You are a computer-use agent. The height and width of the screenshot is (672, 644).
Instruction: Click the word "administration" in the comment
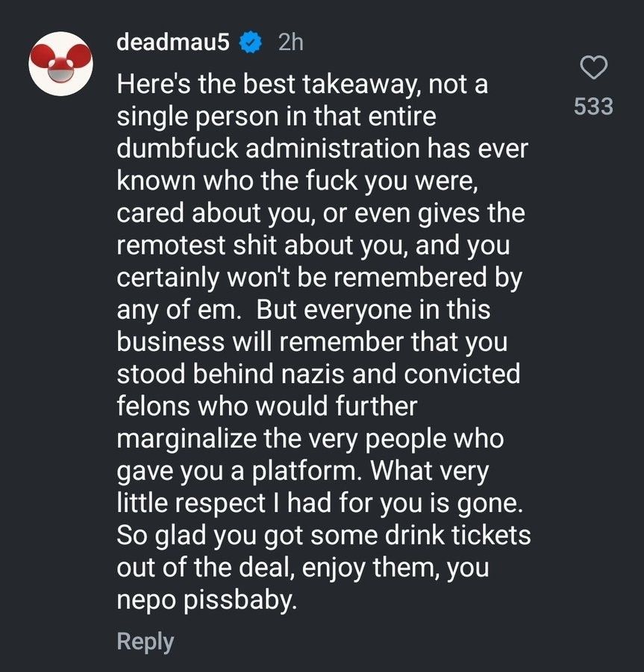coord(333,149)
